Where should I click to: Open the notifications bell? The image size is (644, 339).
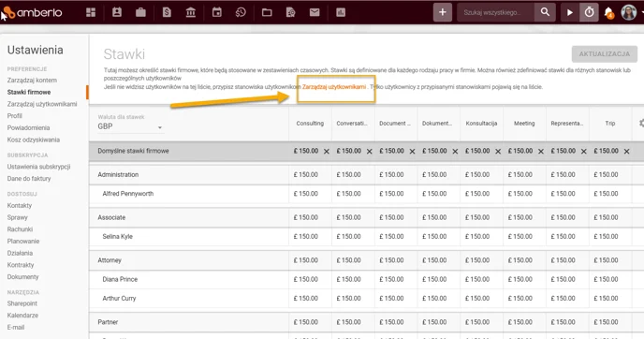(x=609, y=13)
